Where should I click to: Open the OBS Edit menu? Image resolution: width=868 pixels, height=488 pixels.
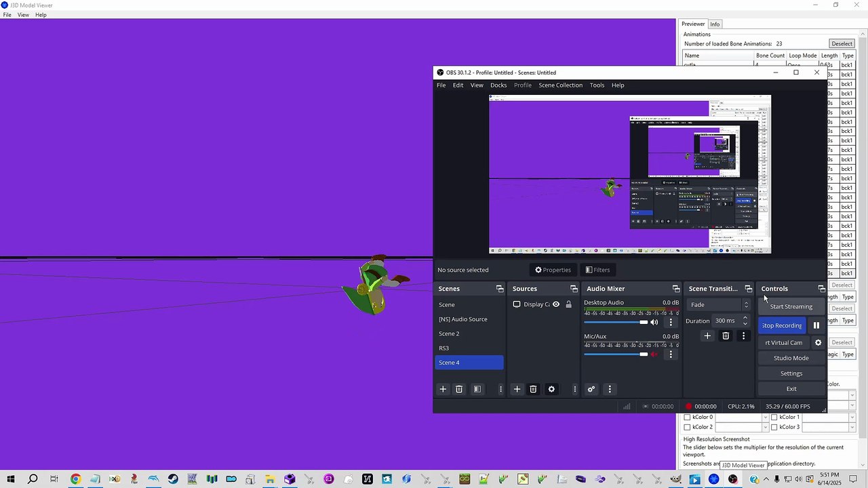click(458, 85)
